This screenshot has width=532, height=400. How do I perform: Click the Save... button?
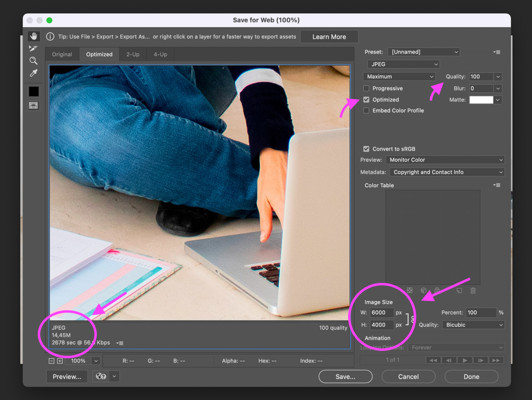tap(345, 376)
